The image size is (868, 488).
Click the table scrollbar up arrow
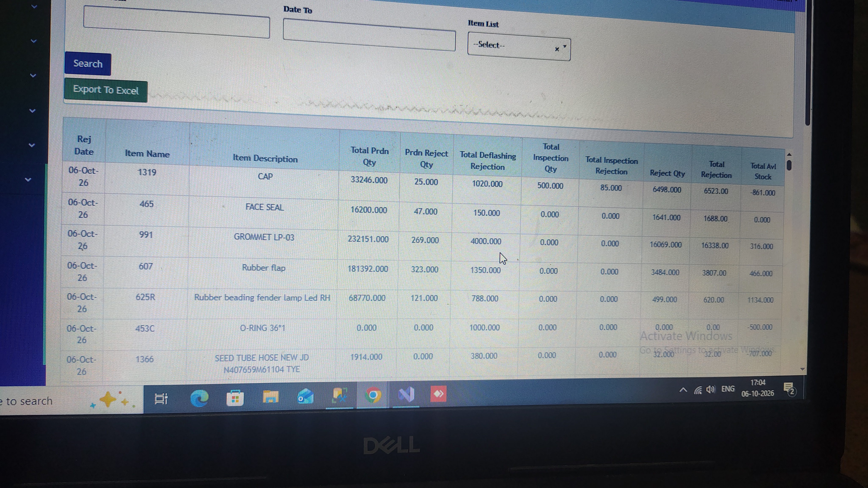click(789, 155)
